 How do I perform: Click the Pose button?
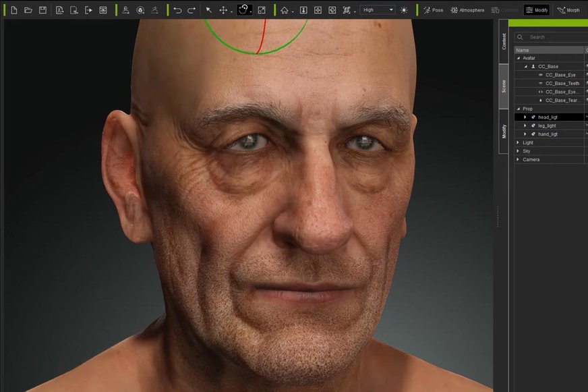[433, 10]
